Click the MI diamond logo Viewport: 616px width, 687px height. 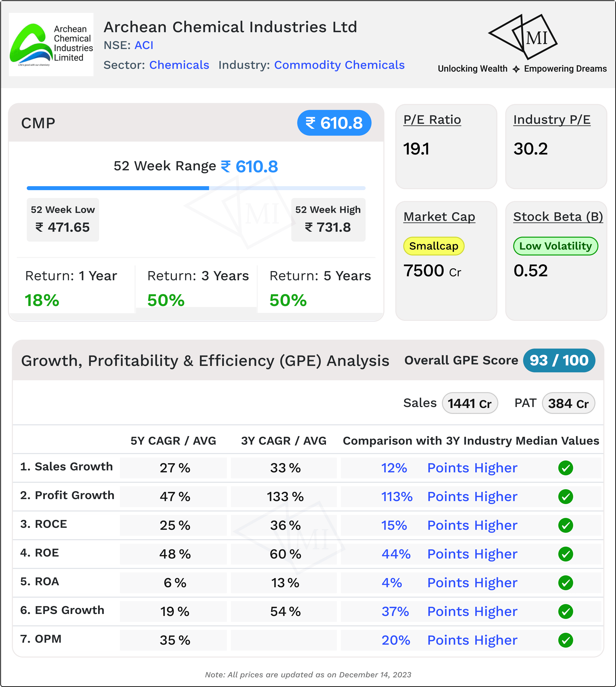coord(523,37)
